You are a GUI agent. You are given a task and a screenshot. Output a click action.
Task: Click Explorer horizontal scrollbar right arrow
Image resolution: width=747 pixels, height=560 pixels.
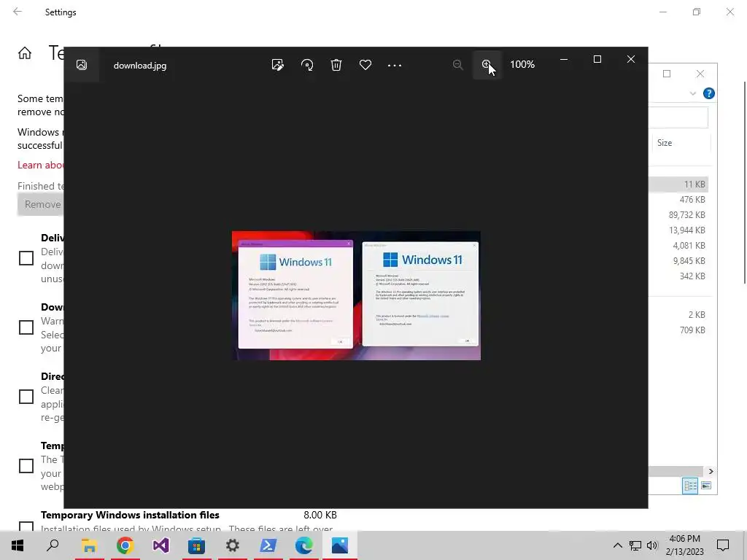click(x=711, y=472)
